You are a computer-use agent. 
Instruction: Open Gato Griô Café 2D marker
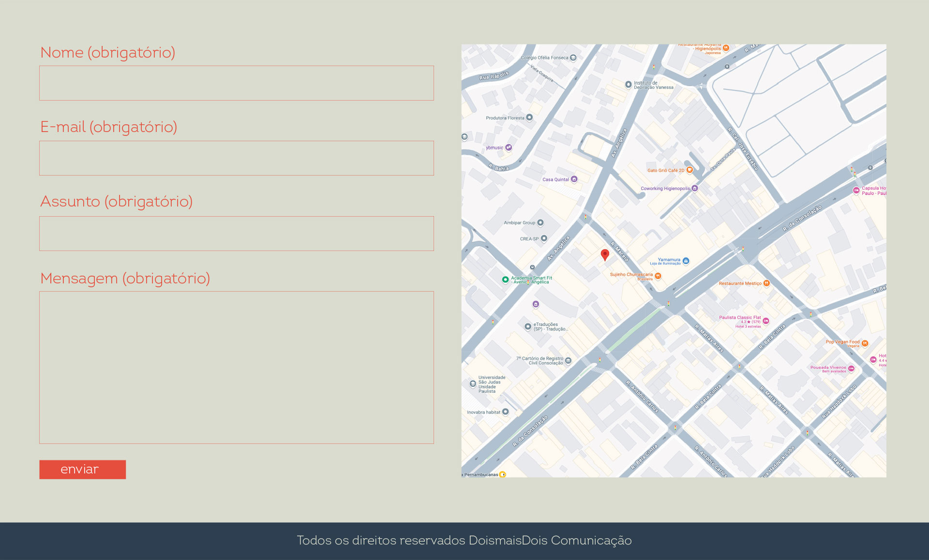690,170
